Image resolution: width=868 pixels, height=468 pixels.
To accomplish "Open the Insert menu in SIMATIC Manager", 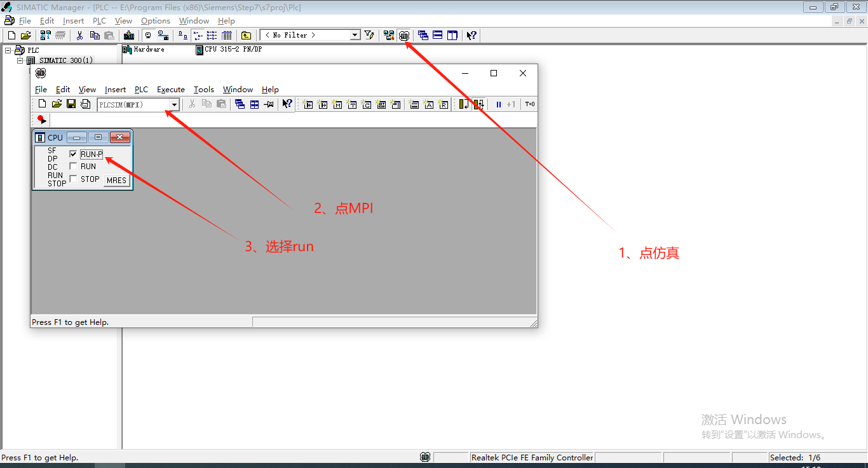I will click(73, 21).
